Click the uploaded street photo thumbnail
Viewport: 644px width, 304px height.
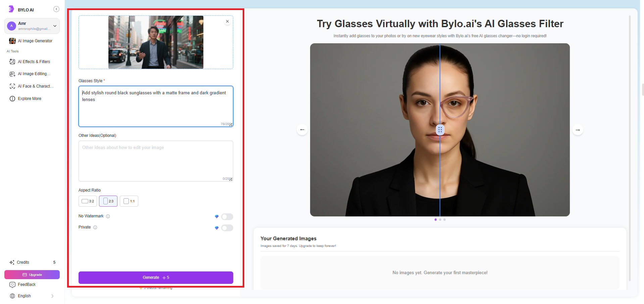(x=156, y=42)
